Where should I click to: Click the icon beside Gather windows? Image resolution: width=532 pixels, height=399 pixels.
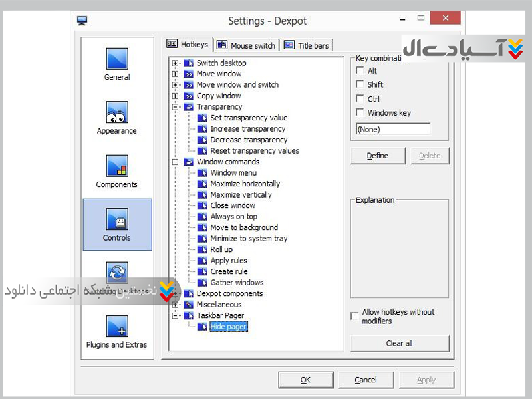click(x=203, y=283)
